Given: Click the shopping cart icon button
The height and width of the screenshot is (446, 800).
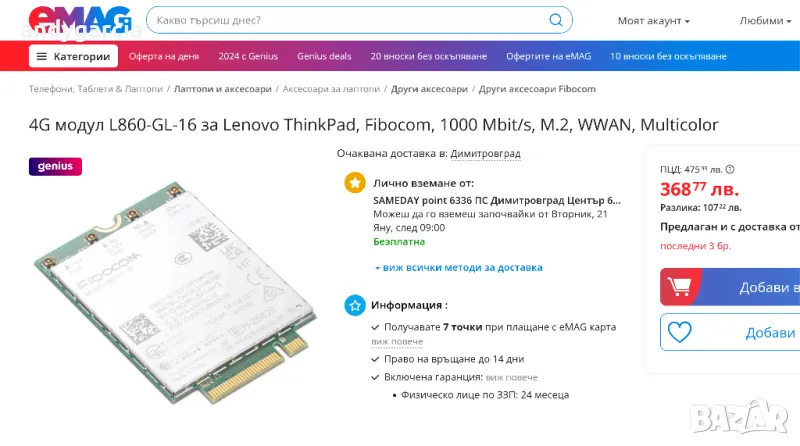Looking at the screenshot, I should click(679, 287).
